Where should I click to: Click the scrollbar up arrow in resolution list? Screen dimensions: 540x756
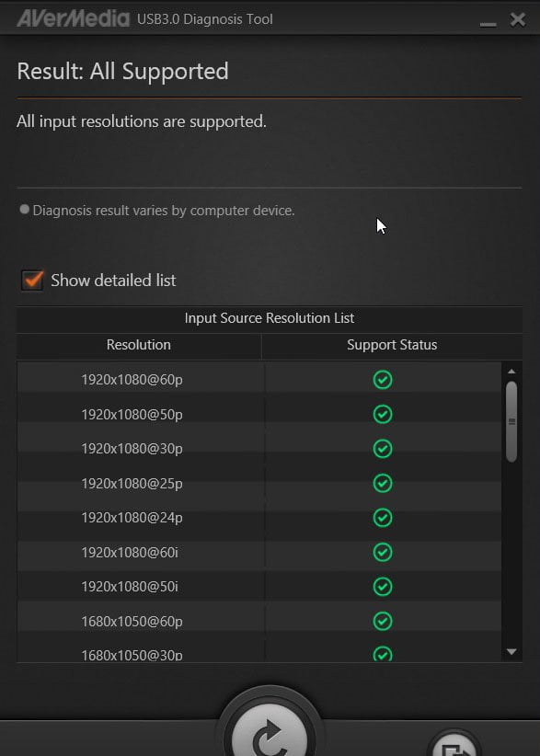coord(511,372)
